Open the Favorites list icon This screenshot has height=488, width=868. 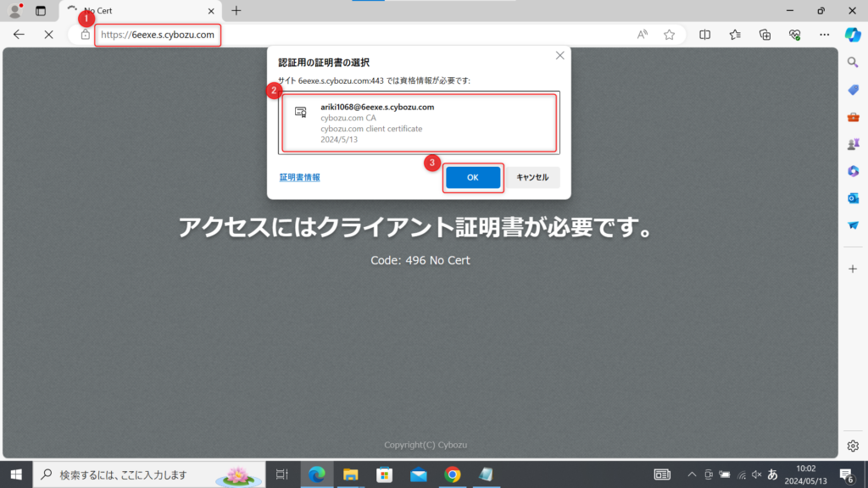point(735,35)
